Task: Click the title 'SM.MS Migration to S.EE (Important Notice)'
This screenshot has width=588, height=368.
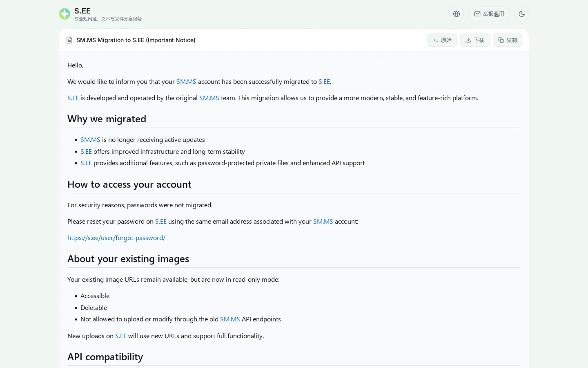Action: 136,40
